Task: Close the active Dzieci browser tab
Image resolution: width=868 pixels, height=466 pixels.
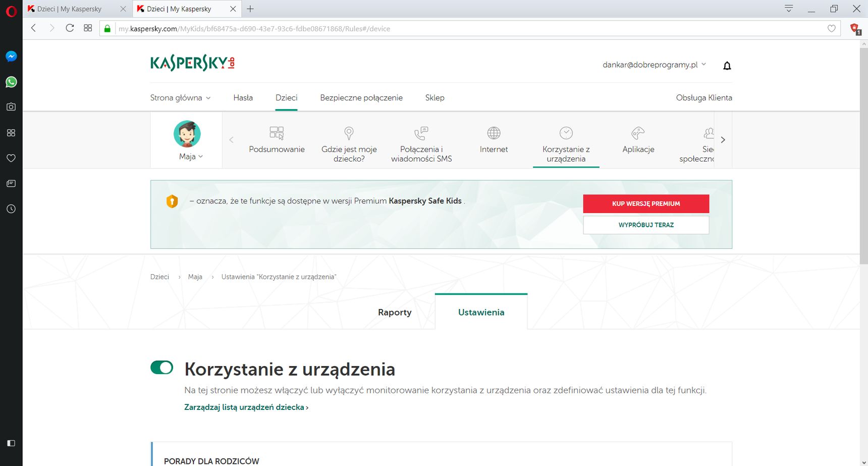Action: (233, 9)
